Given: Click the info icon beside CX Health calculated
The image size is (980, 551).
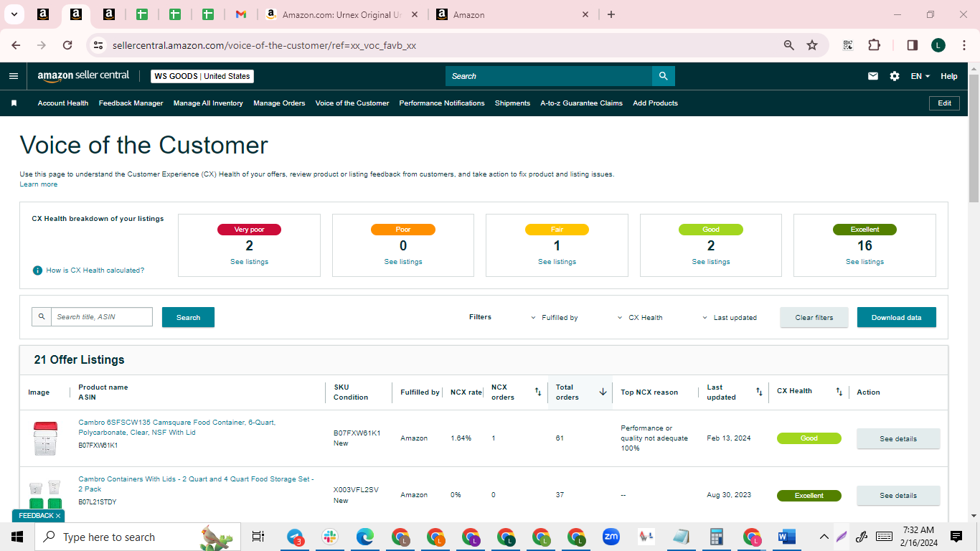Looking at the screenshot, I should (x=37, y=270).
